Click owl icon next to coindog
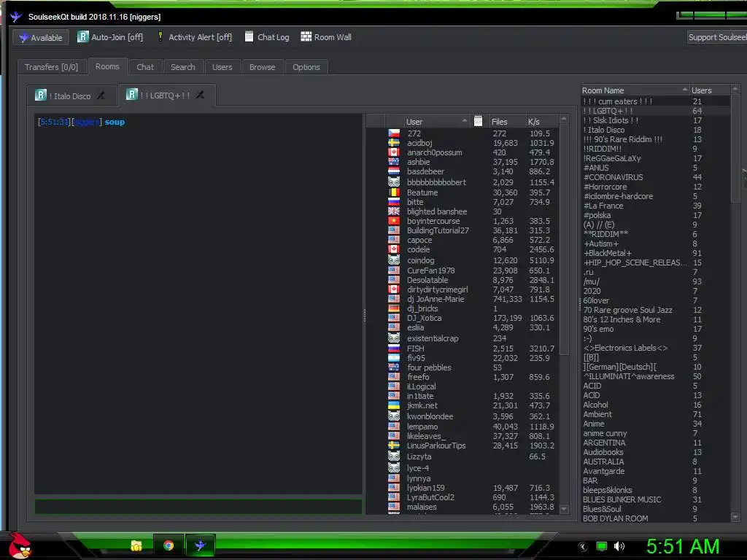 tap(394, 260)
